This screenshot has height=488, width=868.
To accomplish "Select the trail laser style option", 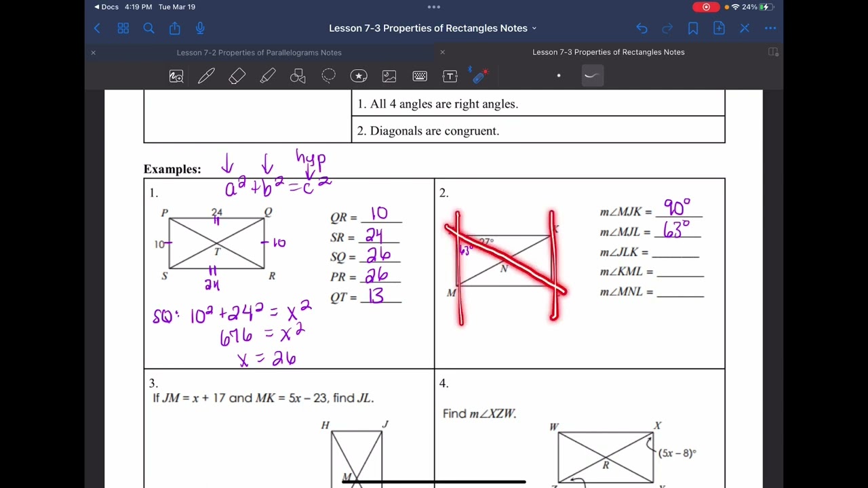I will (x=592, y=76).
